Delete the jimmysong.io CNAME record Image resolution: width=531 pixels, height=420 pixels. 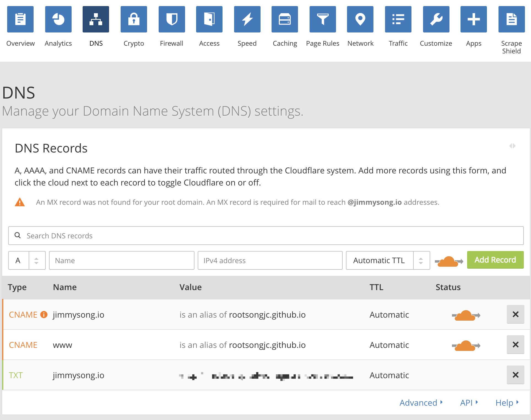tap(516, 314)
